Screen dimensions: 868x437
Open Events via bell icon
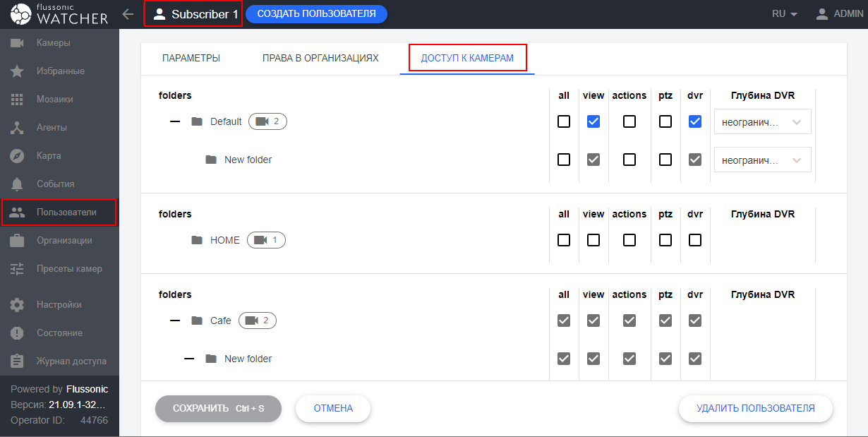pos(18,184)
